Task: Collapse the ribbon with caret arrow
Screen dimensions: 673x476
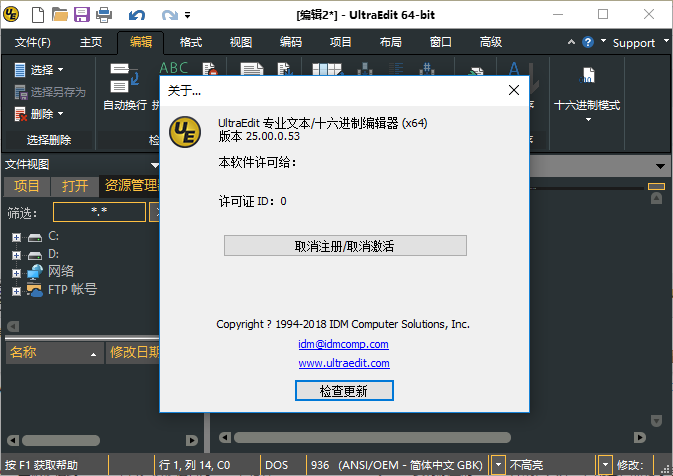Action: [571, 42]
